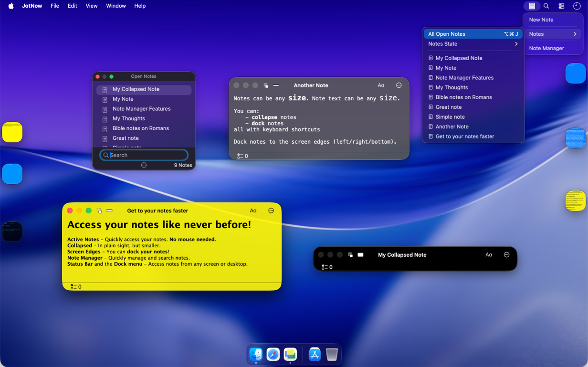Click New Note
588x367 pixels.
coord(541,20)
